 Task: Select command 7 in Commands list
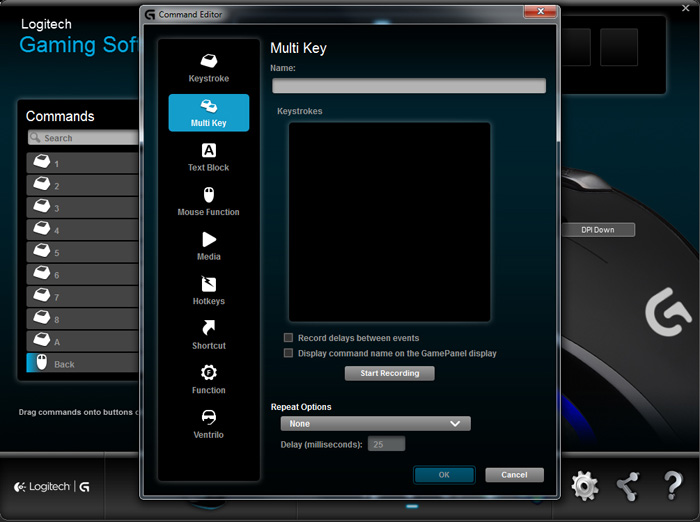(83, 297)
